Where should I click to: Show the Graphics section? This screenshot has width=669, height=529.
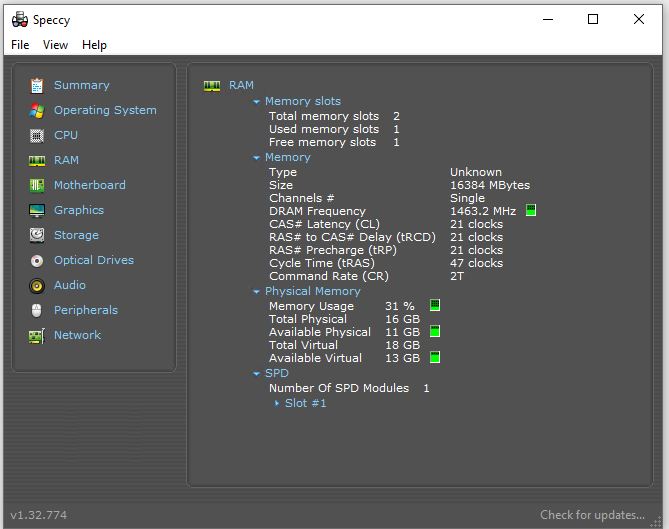(79, 210)
